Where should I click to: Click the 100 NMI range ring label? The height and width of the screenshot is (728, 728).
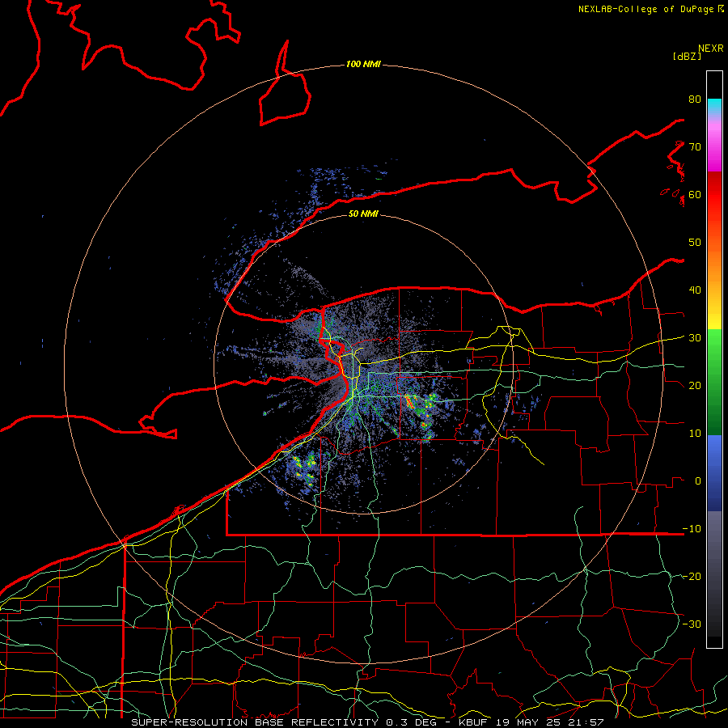(363, 64)
